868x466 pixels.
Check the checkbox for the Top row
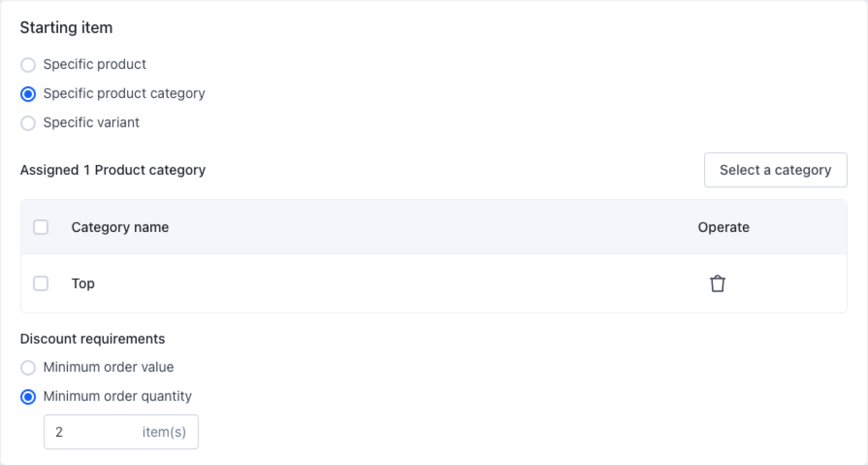tap(41, 283)
